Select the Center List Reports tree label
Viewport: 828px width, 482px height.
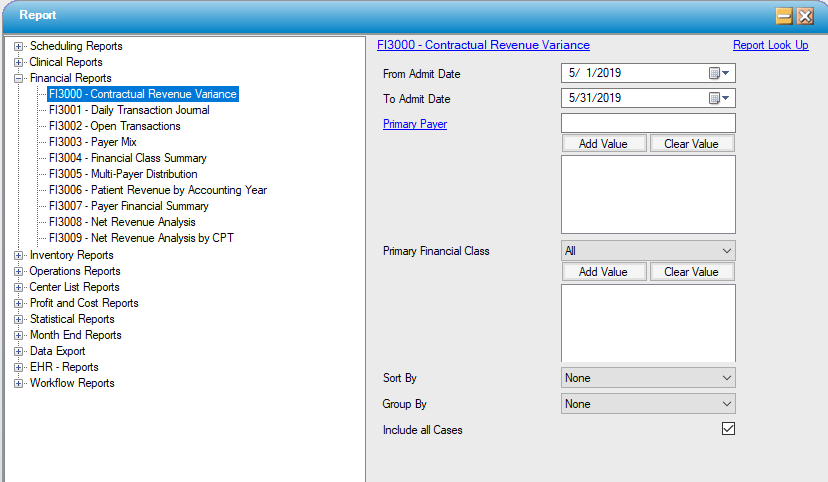click(x=74, y=288)
